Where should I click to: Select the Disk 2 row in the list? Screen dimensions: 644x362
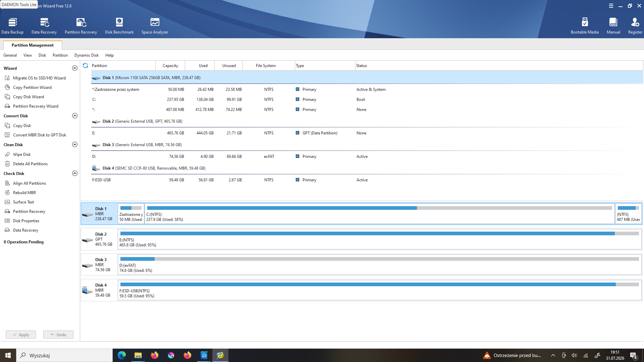pyautogui.click(x=367, y=121)
